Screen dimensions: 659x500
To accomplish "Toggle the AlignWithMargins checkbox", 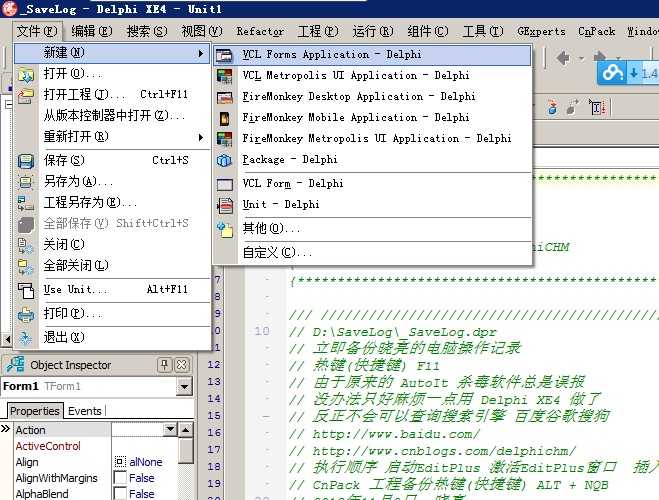I will [120, 478].
